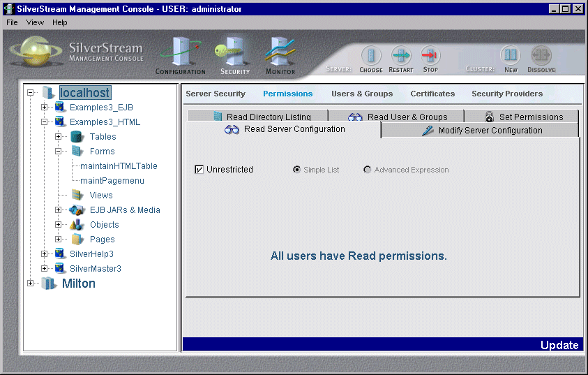Select the Views label
The image size is (588, 375).
point(101,196)
